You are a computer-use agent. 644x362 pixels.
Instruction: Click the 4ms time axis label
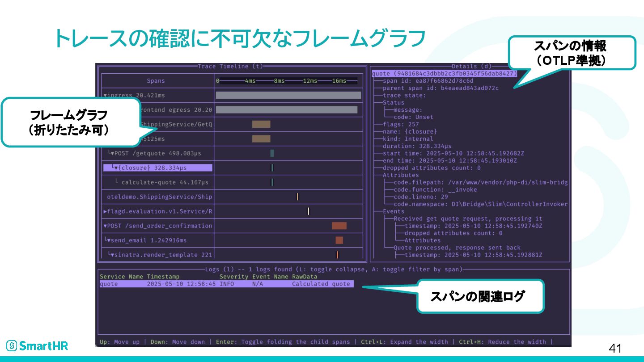tap(250, 81)
